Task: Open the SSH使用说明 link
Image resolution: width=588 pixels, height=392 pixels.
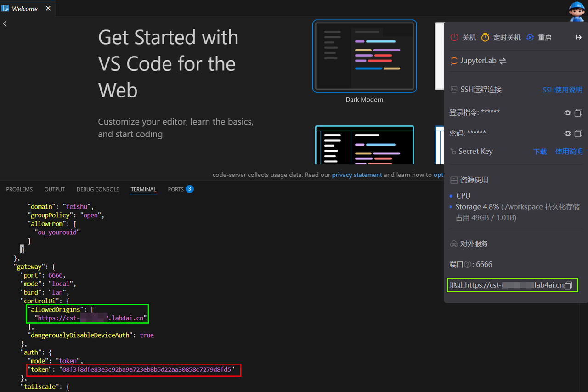Action: (562, 90)
